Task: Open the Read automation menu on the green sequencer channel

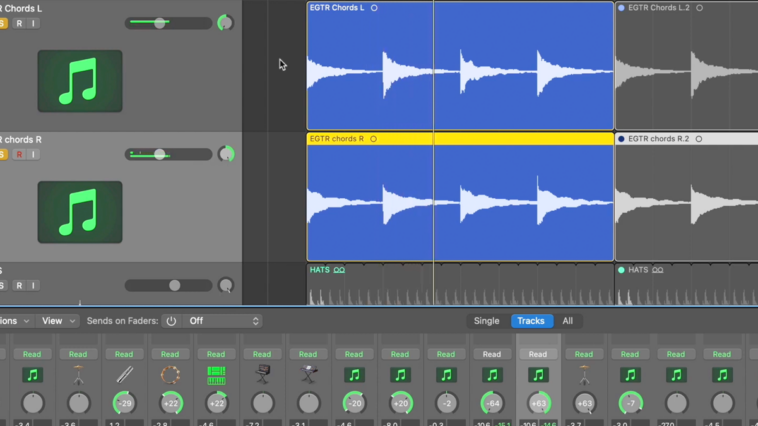Action: point(216,354)
